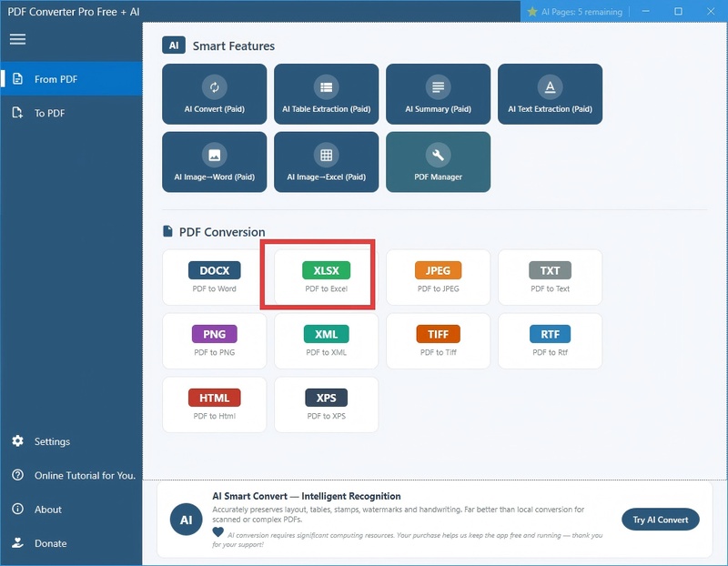Choose XLSX PDF to Excel conversion
Screen dimensions: 728x566
tap(326, 278)
